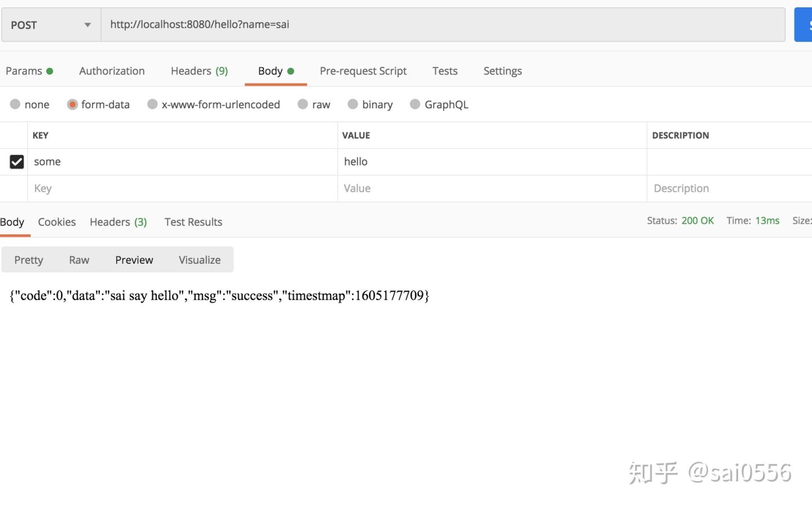
Task: Choose the GraphQL body option
Action: coord(415,104)
